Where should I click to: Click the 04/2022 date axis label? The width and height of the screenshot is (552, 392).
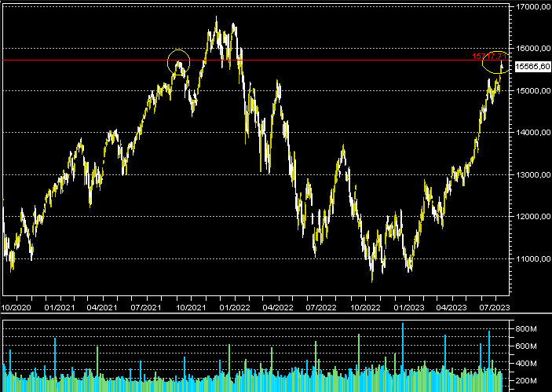coord(278,307)
